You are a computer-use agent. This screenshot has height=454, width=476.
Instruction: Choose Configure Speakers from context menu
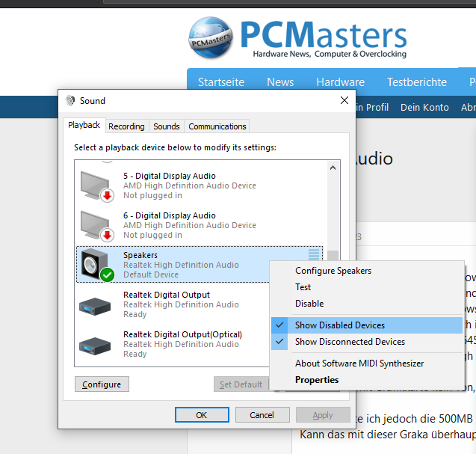[367, 271]
